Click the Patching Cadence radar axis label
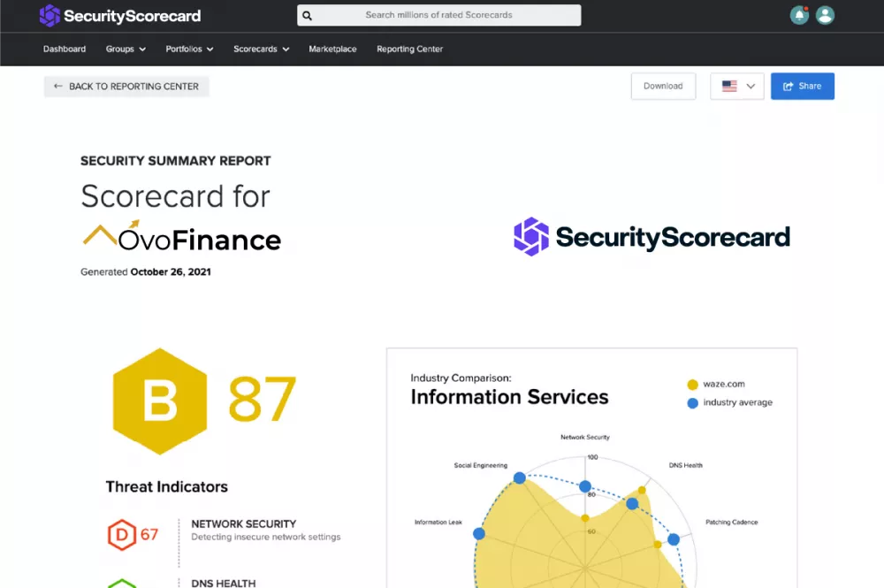884x588 pixels. tap(732, 522)
